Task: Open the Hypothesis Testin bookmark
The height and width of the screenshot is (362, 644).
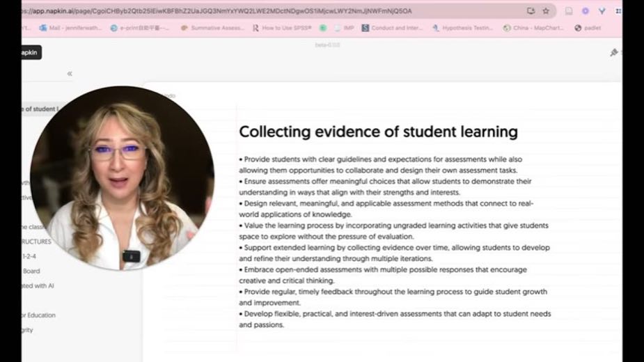Action: [462, 28]
